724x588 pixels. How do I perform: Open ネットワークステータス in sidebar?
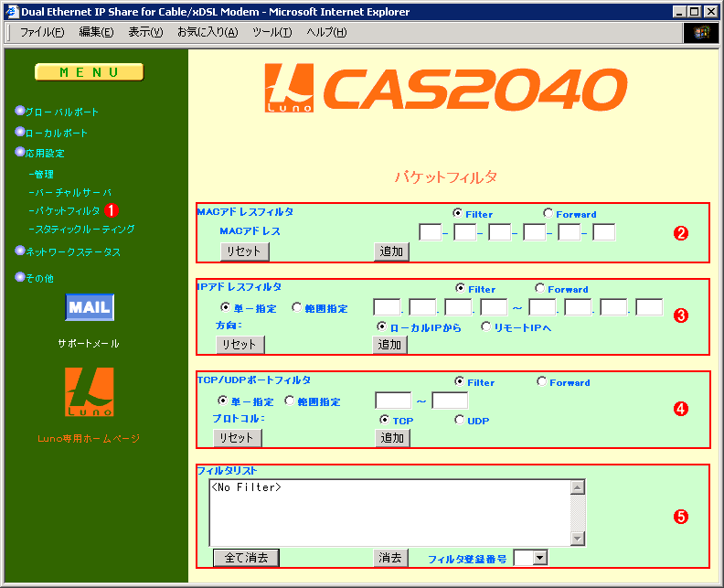73,251
